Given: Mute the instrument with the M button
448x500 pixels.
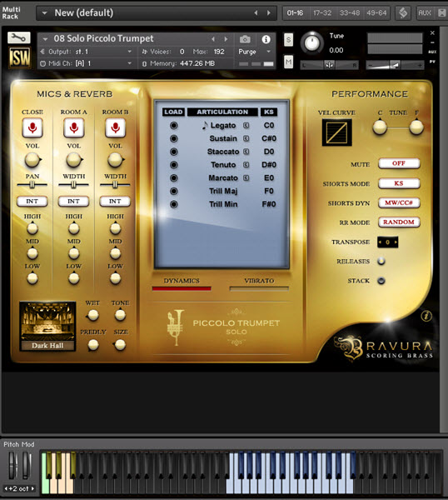Looking at the screenshot, I should point(288,62).
